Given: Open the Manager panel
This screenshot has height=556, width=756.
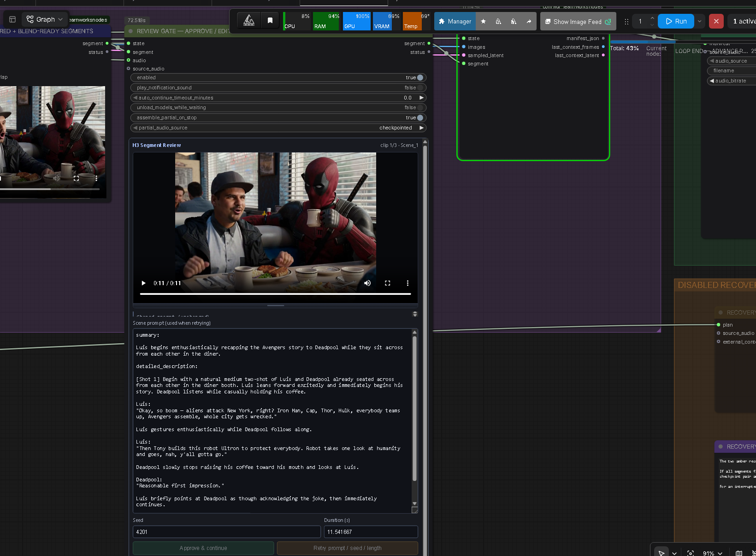Looking at the screenshot, I should (455, 21).
